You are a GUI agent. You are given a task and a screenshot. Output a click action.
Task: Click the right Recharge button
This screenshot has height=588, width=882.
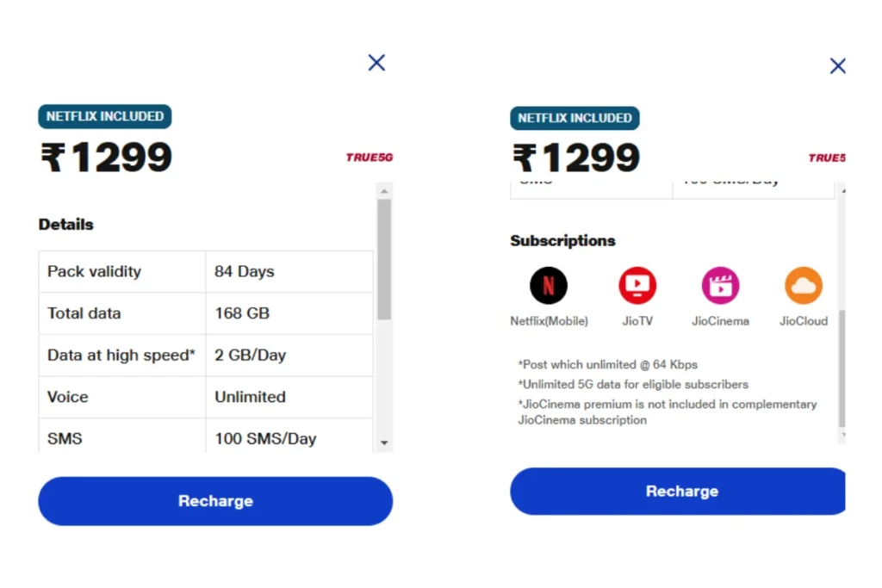pos(678,491)
